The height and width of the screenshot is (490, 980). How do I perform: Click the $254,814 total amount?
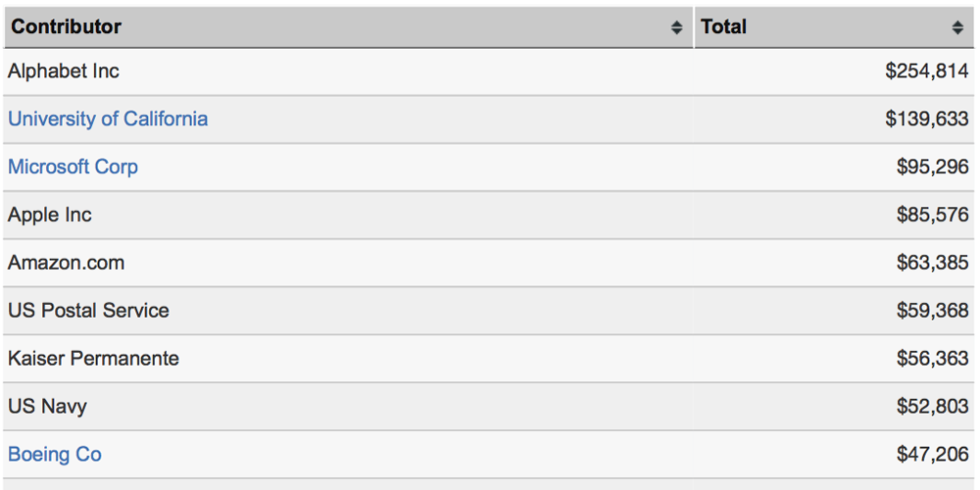(926, 71)
